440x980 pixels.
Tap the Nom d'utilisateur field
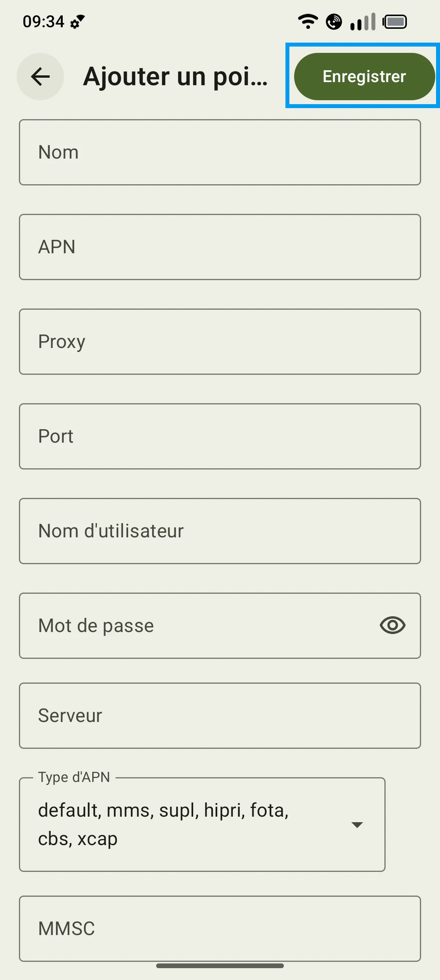(x=220, y=531)
